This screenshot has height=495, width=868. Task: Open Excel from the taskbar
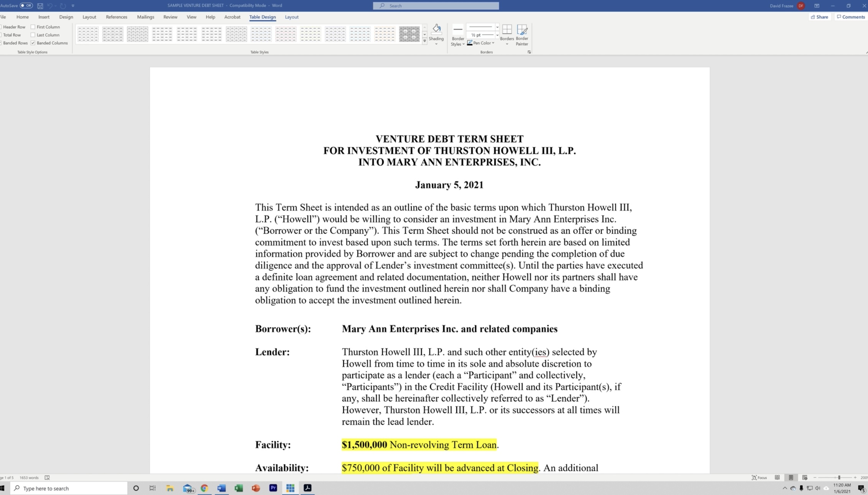point(238,488)
